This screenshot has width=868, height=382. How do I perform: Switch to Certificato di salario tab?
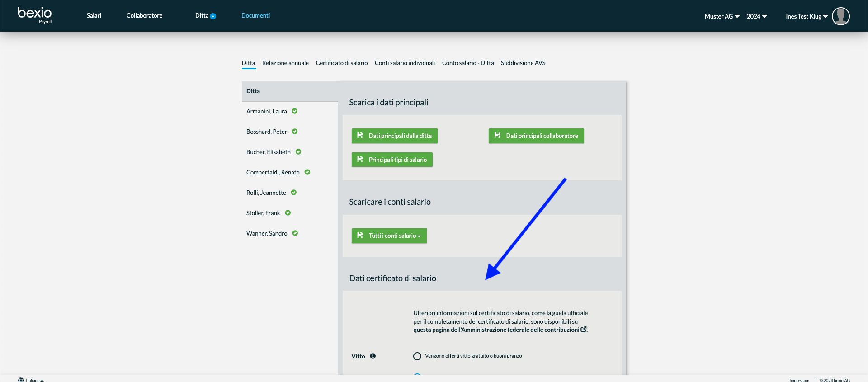[x=342, y=63]
